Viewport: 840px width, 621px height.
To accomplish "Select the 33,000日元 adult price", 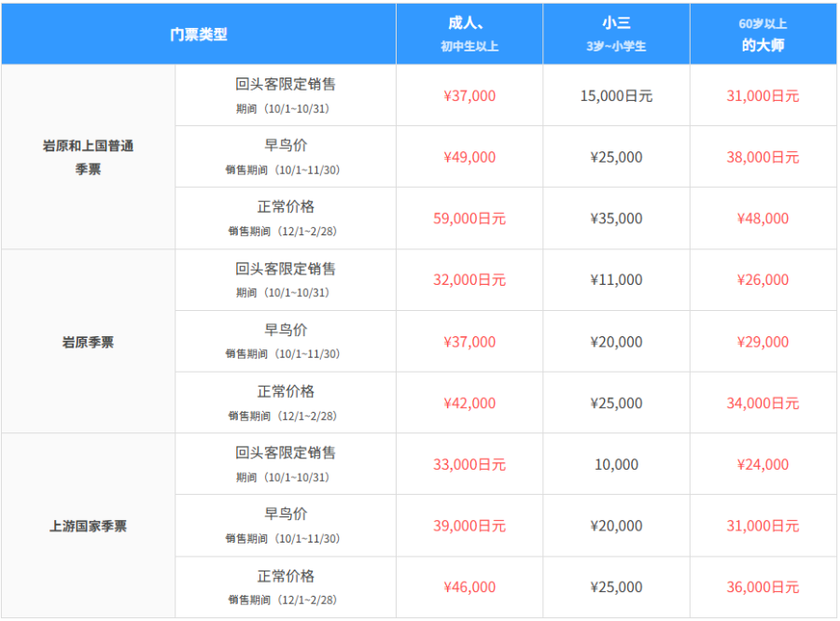I will pyautogui.click(x=469, y=465).
